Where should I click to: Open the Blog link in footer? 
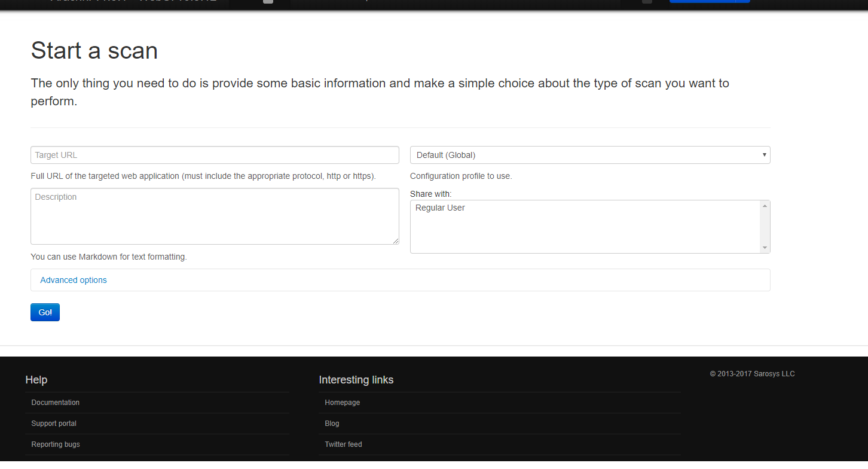(332, 424)
